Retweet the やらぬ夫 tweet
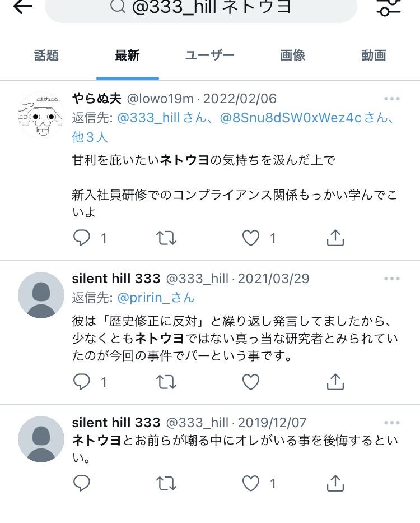 [166, 238]
